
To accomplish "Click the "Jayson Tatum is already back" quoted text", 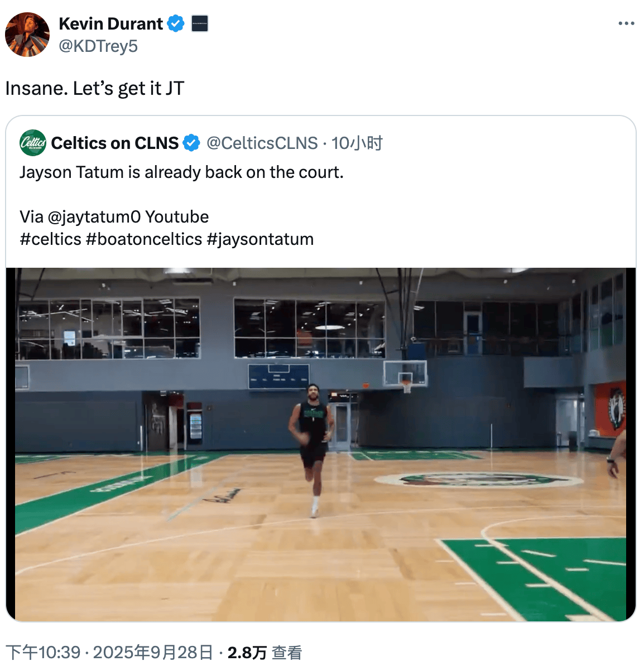I will point(181,172).
